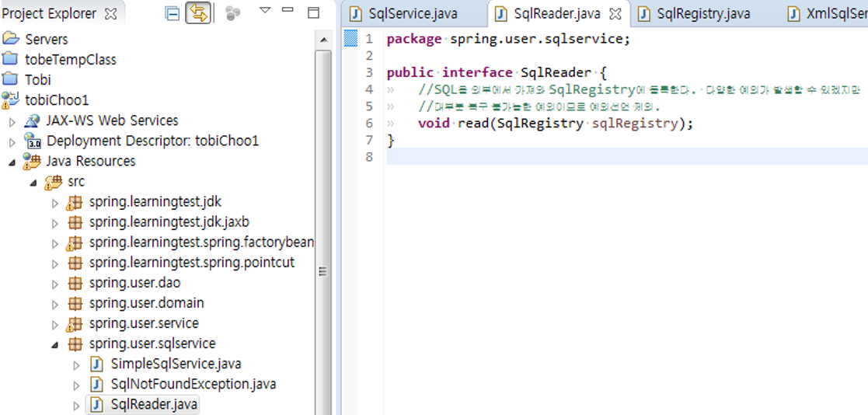The width and height of the screenshot is (868, 415).
Task: Click the grayed focus task icon
Action: [x=233, y=14]
